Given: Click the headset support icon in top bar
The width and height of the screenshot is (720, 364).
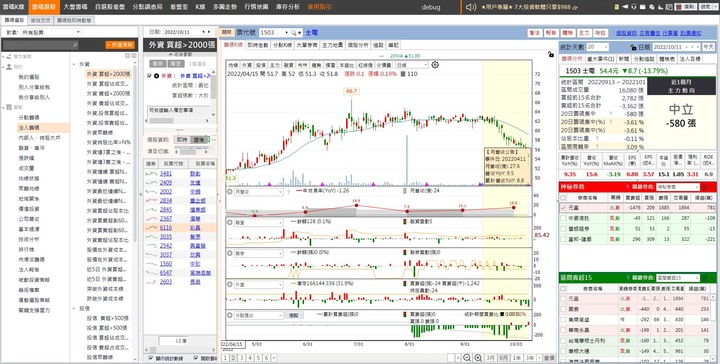Looking at the screenshot, I should click(634, 7).
